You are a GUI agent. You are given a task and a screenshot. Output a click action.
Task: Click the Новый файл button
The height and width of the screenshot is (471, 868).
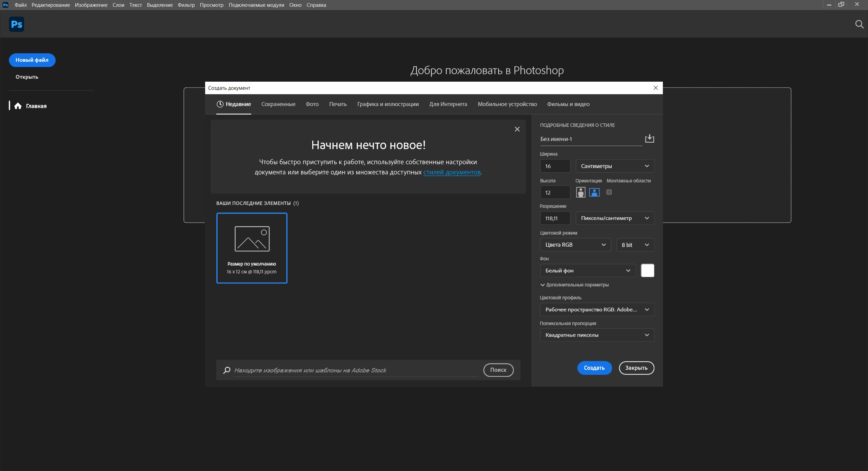point(32,60)
